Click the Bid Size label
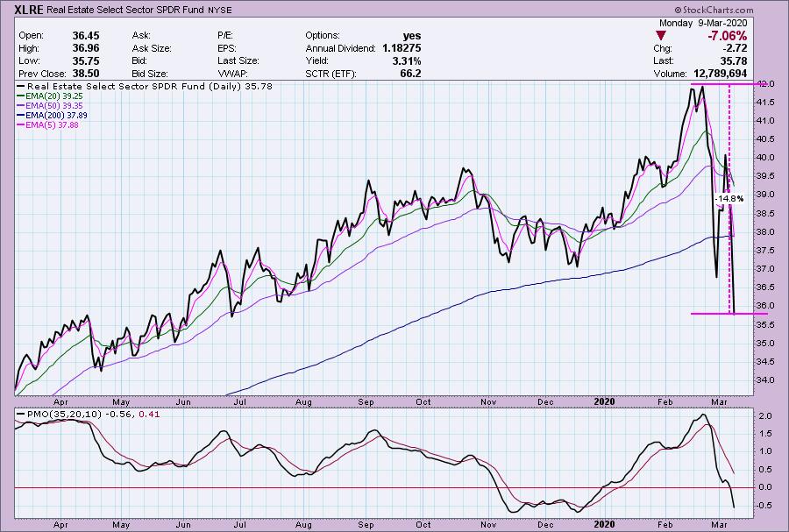The image size is (789, 532). click(x=150, y=74)
